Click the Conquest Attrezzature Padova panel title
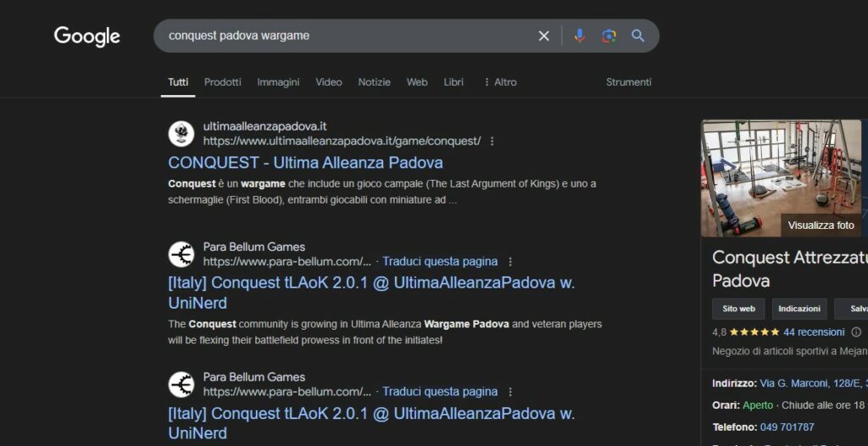Viewport: 868px width, 446px height. 790,269
